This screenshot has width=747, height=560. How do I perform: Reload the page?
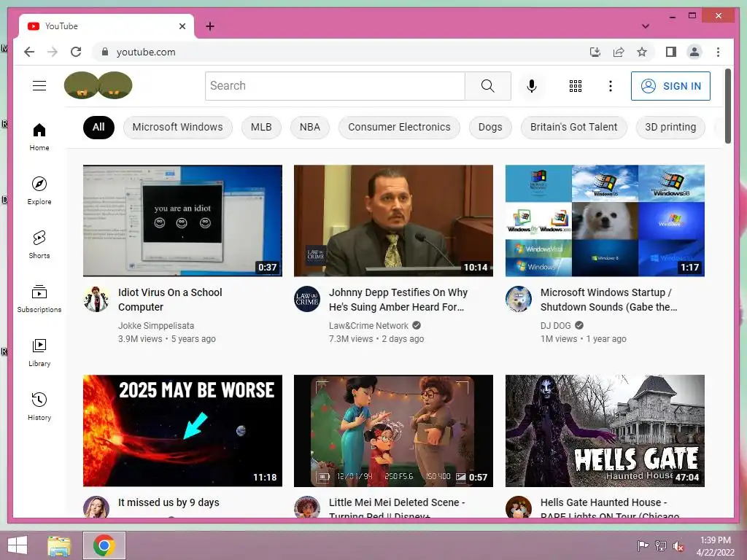[76, 52]
